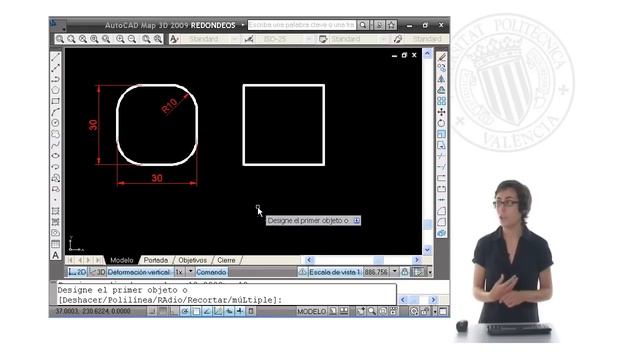The width and height of the screenshot is (640, 360).
Task: Click the horizontal scrollbar right arrow beside tabs
Action: pos(417,260)
